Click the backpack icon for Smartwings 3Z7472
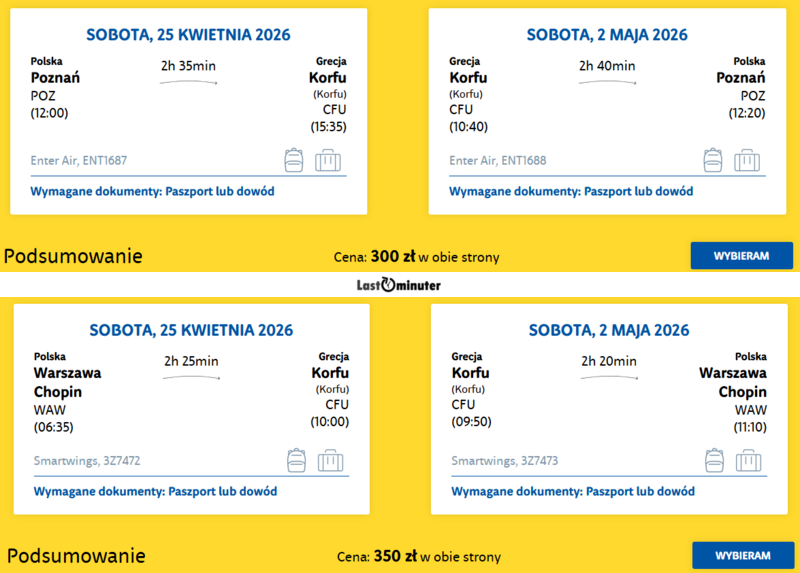The image size is (800, 573). click(295, 460)
